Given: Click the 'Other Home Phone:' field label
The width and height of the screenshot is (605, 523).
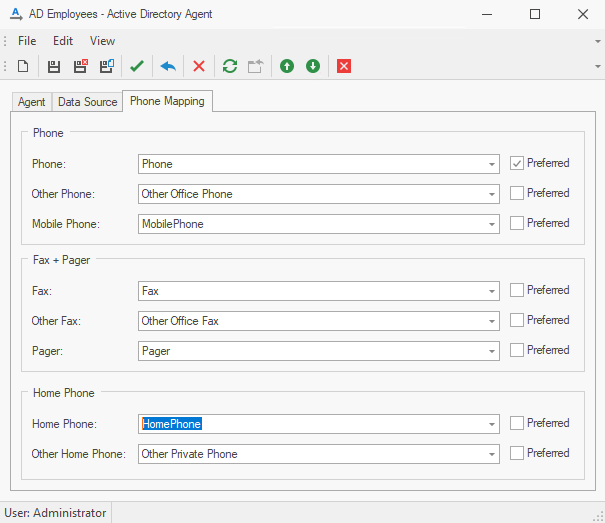Looking at the screenshot, I should (x=79, y=454).
